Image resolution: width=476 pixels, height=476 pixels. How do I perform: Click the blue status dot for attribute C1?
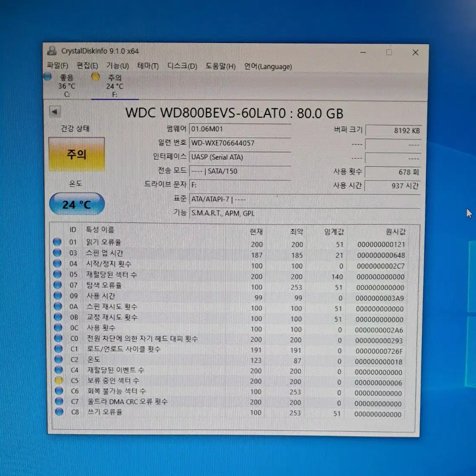(58, 349)
